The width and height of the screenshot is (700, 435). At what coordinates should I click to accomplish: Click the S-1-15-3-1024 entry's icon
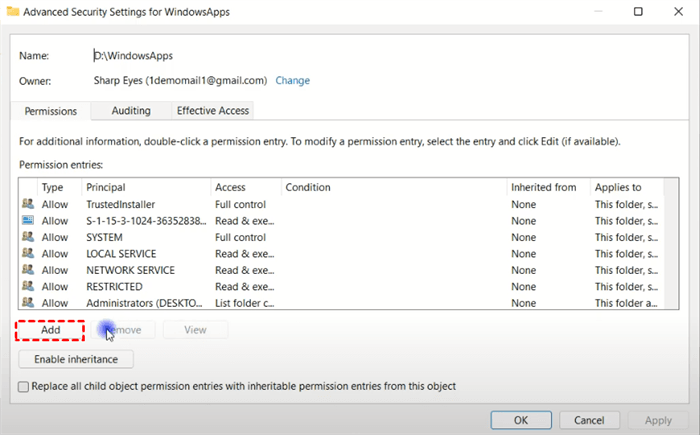[28, 221]
